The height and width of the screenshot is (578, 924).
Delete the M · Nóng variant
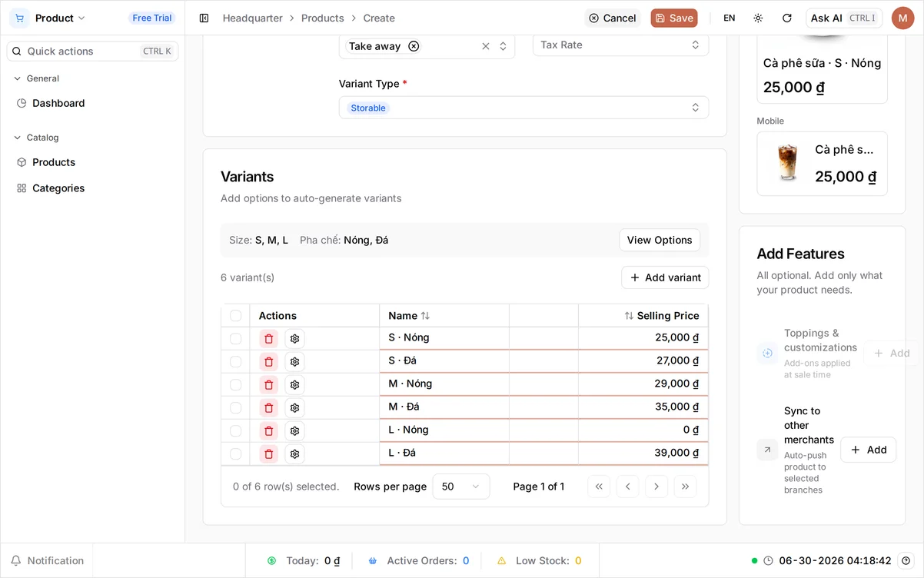[268, 385]
